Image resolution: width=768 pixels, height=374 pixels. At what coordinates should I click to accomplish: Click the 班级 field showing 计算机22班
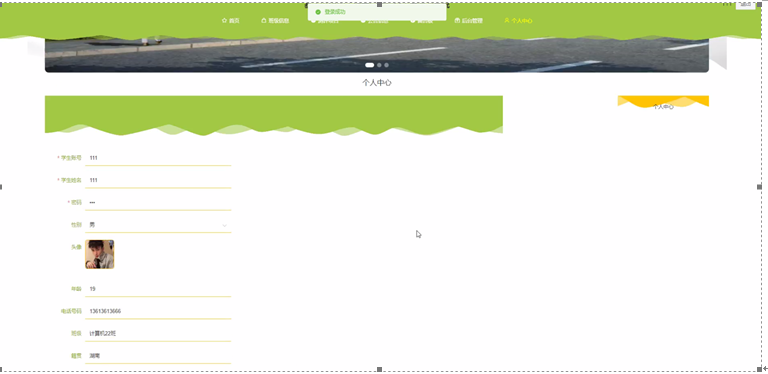[158, 333]
